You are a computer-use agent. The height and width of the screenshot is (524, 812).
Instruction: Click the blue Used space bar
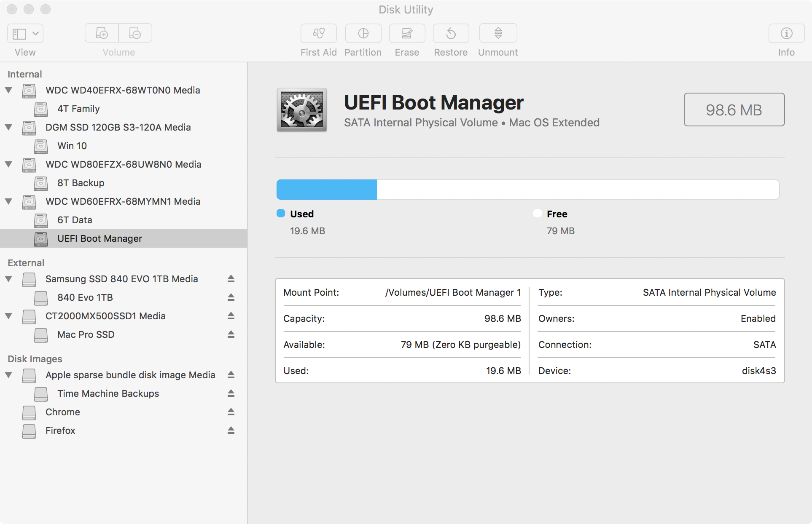coord(326,190)
